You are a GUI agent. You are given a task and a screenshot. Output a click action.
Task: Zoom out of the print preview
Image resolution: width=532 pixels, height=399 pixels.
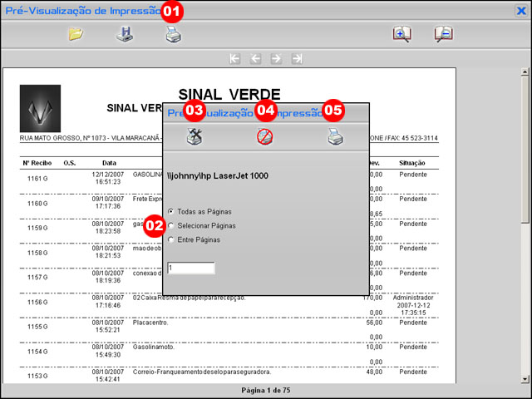coord(443,35)
